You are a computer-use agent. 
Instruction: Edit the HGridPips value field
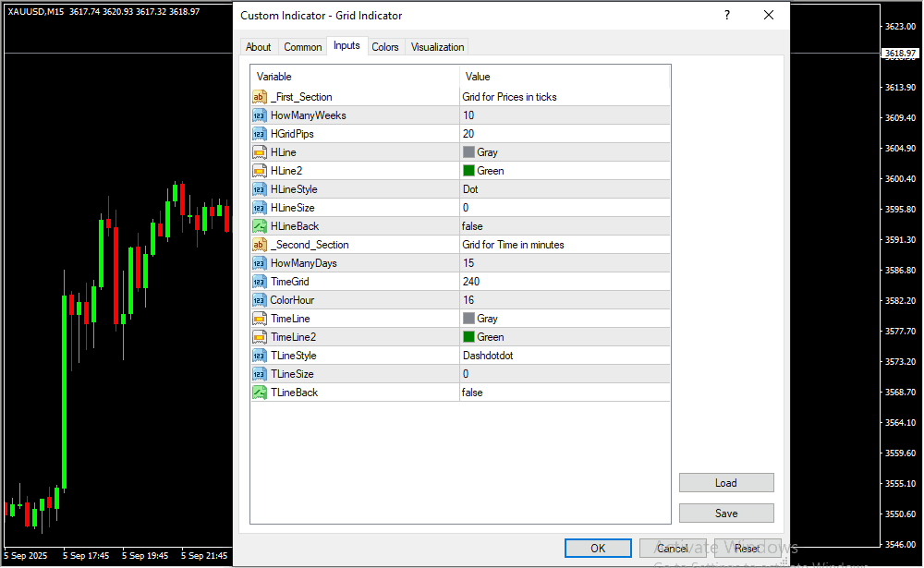[565, 134]
